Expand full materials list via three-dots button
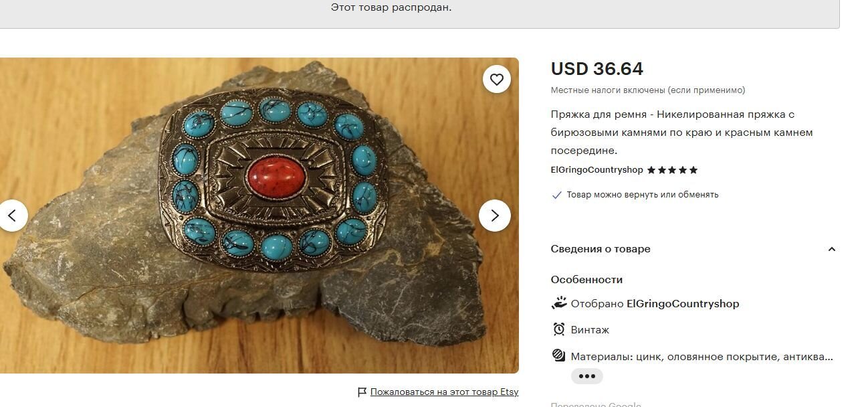Image resolution: width=868 pixels, height=407 pixels. [x=586, y=376]
